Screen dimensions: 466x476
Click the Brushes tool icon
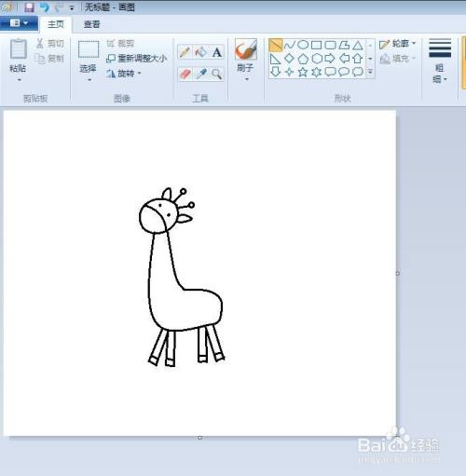pyautogui.click(x=246, y=49)
